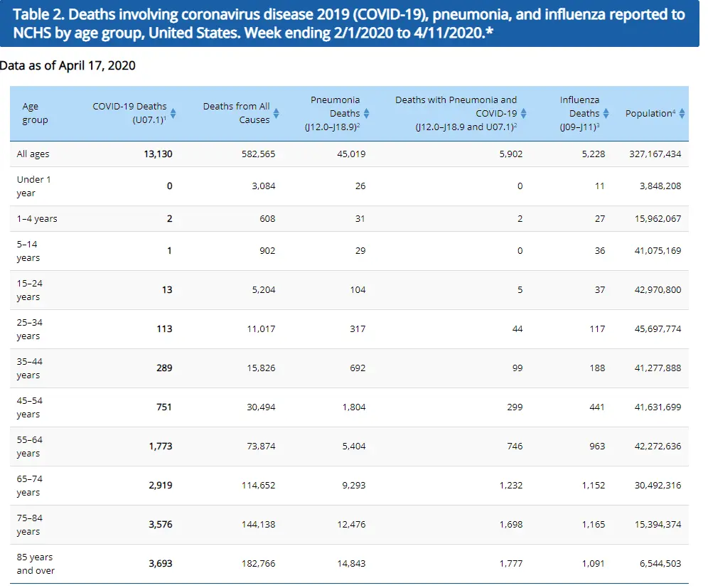Sort table using Population column arrows

click(x=682, y=113)
